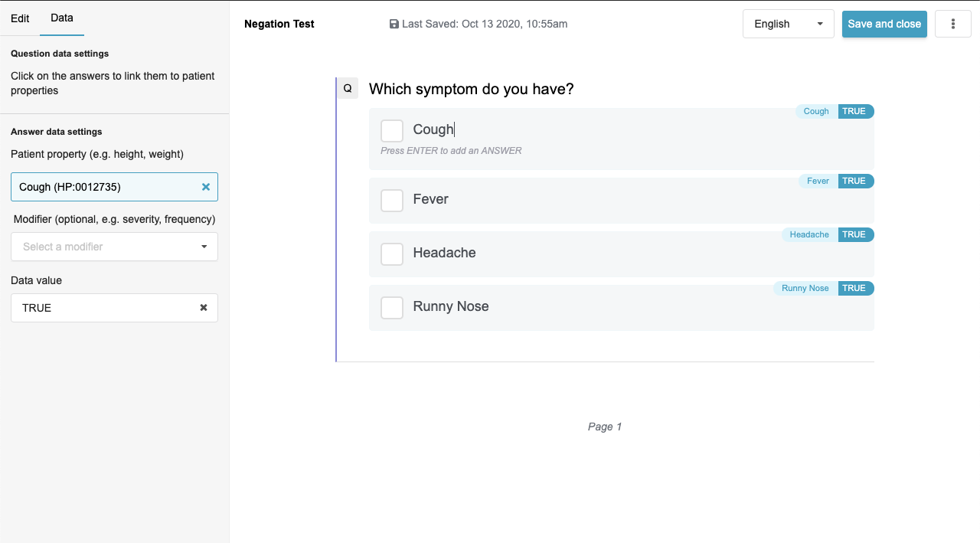Switch to the Edit tab
980x543 pixels.
(x=20, y=18)
